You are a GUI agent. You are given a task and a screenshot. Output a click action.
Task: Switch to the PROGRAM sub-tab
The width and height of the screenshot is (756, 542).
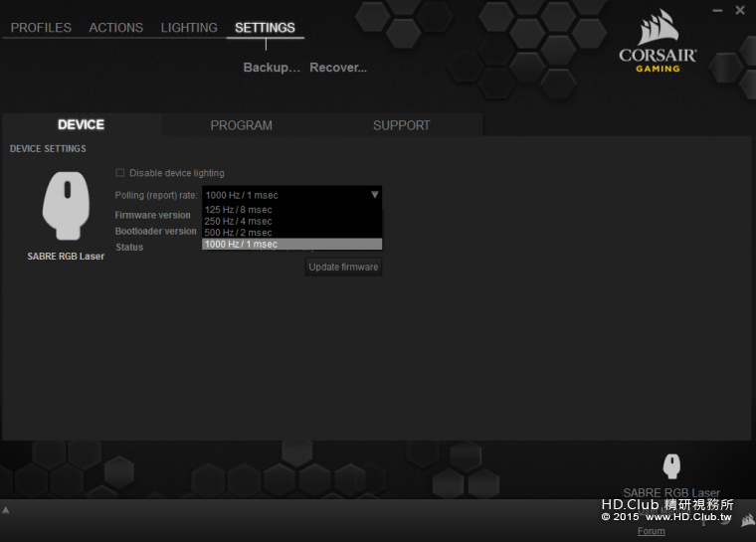pyautogui.click(x=241, y=125)
